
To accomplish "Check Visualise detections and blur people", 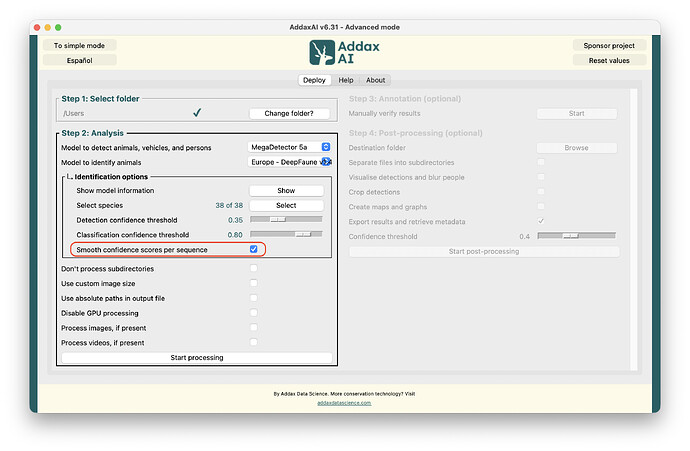I will pos(541,177).
